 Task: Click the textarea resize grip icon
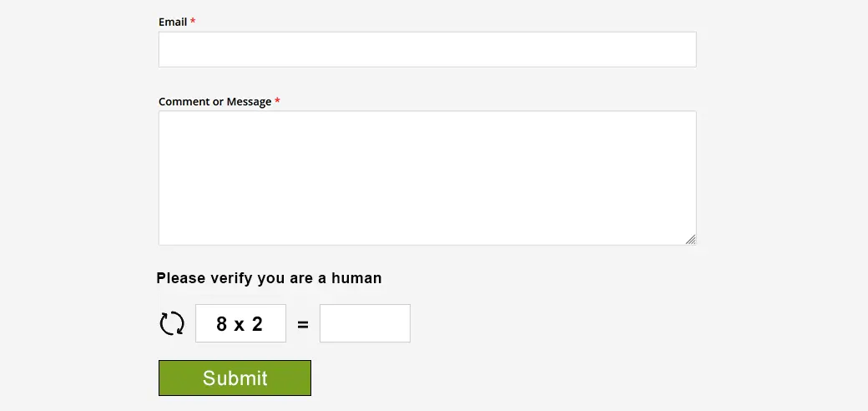point(690,239)
